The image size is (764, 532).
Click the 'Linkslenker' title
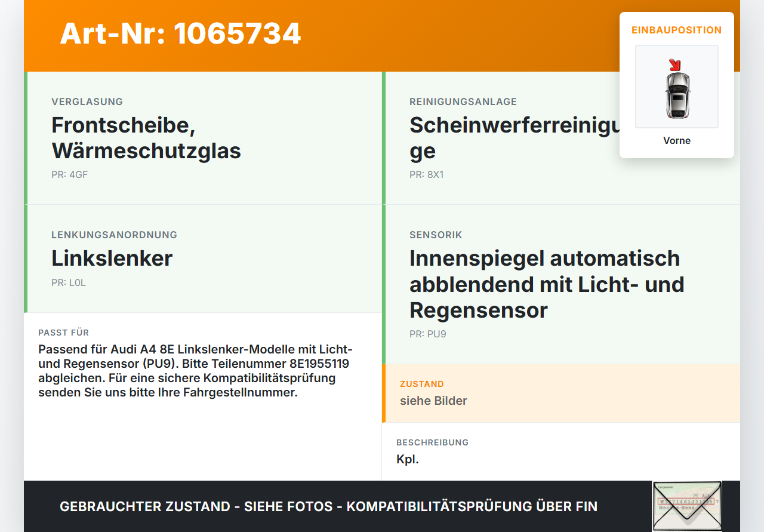(x=112, y=259)
